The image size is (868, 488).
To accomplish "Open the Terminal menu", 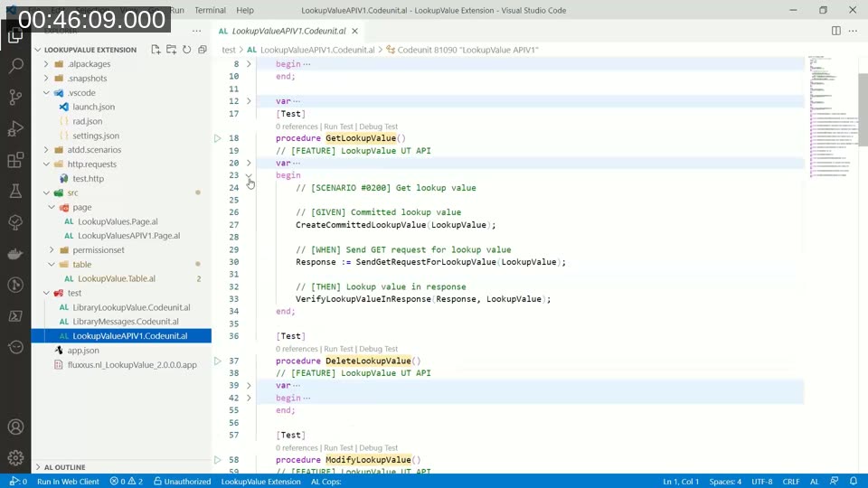I will point(210,10).
